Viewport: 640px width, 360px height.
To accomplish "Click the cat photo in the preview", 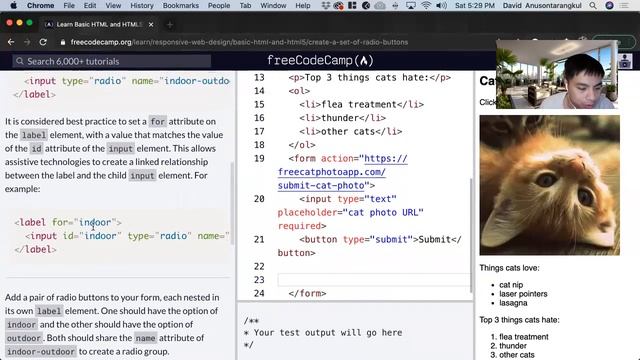I will click(x=549, y=185).
